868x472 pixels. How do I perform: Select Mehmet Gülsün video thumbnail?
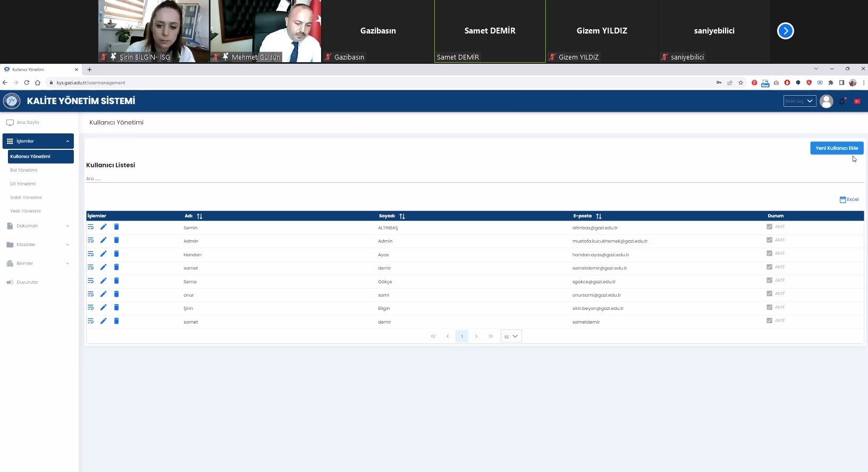(266, 31)
